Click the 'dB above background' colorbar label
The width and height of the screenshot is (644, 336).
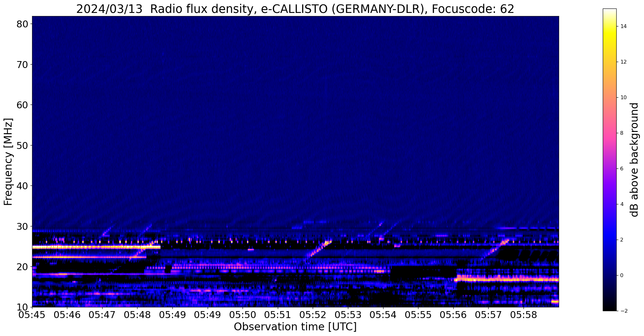(635, 160)
